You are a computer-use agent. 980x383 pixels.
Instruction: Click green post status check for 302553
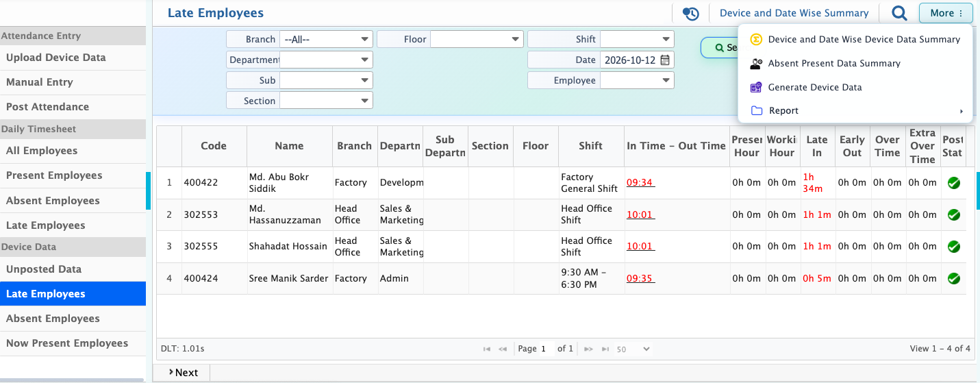953,214
